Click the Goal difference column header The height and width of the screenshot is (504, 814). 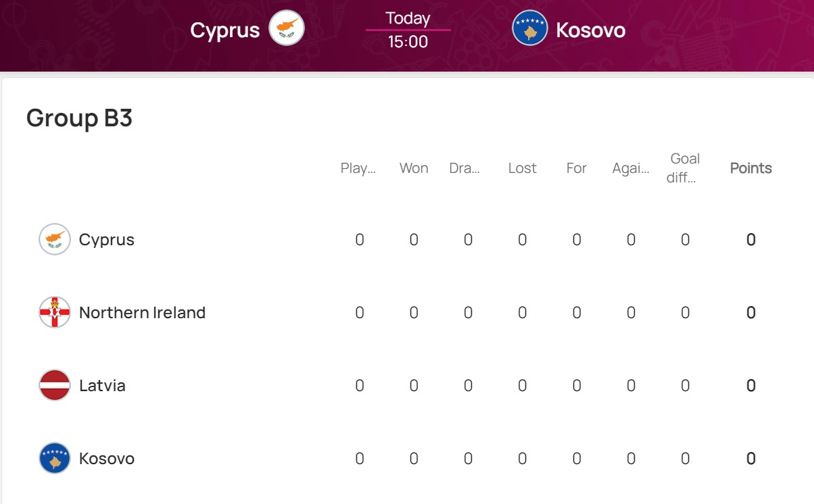pos(685,168)
